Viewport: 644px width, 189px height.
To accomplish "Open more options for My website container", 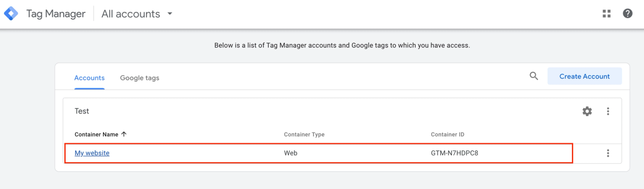I will (608, 153).
